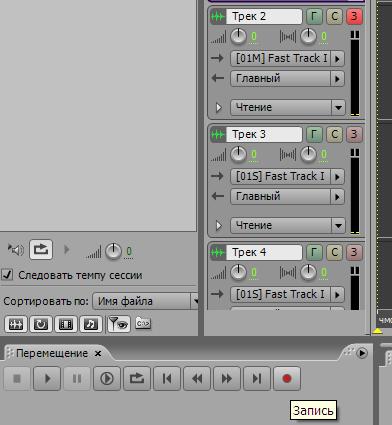Click the Трек 2 waveform track icon
The image size is (392, 425).
coord(218,16)
